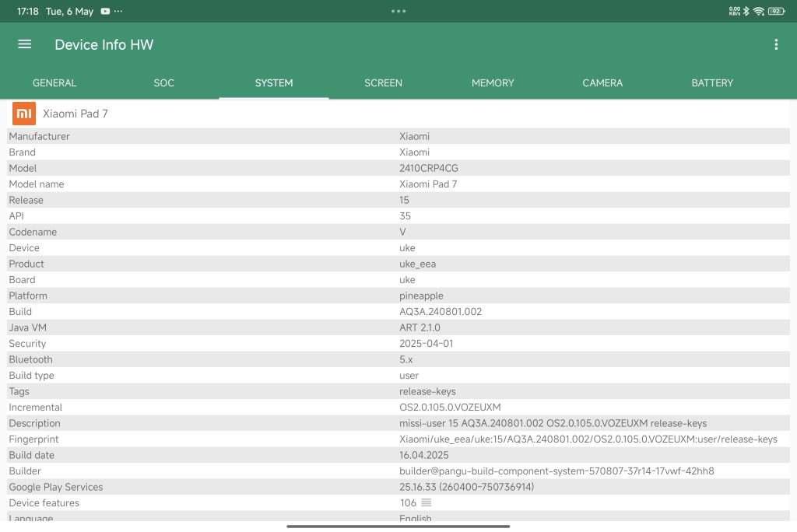
Task: Tap the bottom home gesture bar
Action: pyautogui.click(x=398, y=527)
